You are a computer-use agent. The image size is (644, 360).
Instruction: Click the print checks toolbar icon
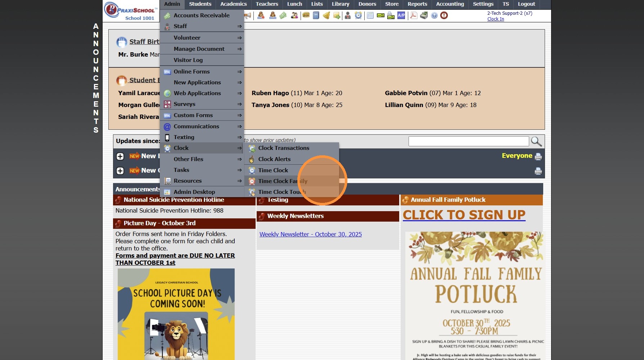coord(391,15)
